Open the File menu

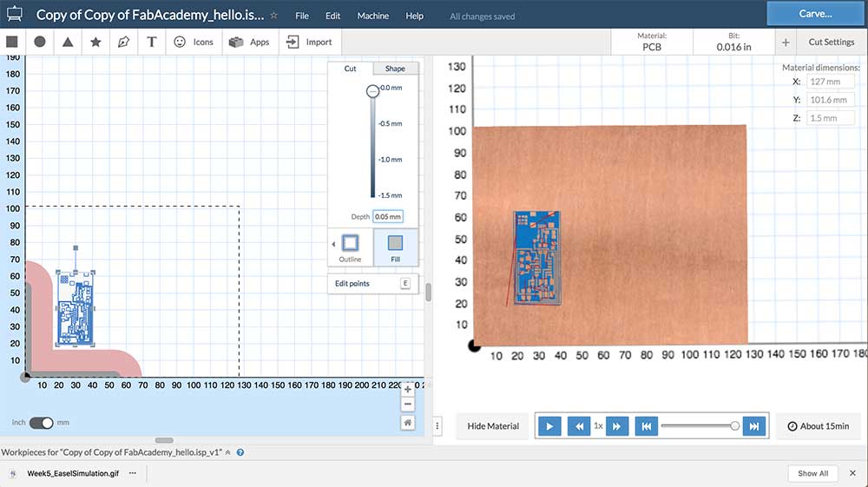[x=302, y=16]
